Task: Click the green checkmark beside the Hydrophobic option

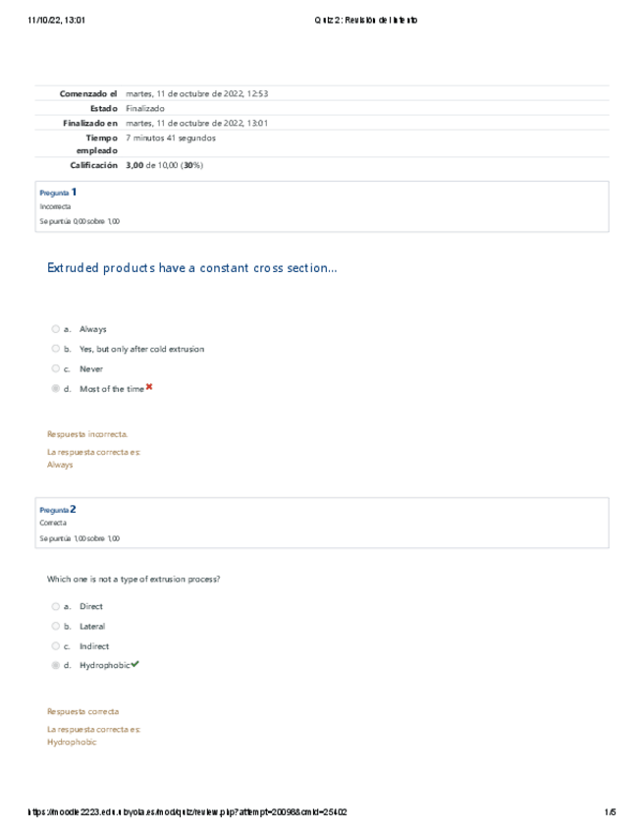Action: 134,665
